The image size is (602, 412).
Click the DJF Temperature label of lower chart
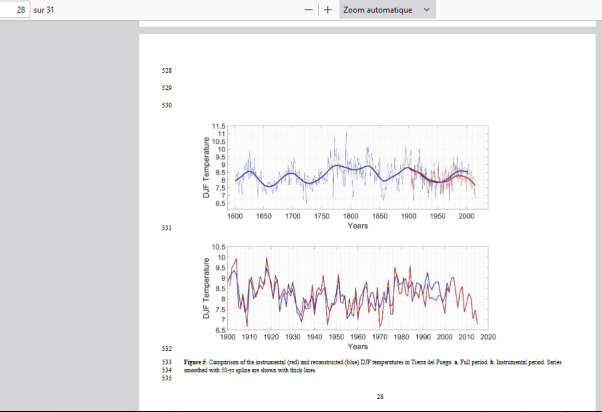click(x=207, y=288)
